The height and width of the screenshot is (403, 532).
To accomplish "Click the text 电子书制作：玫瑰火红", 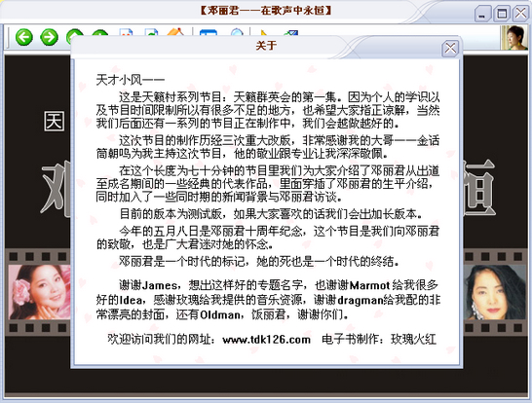I will pos(379,339).
